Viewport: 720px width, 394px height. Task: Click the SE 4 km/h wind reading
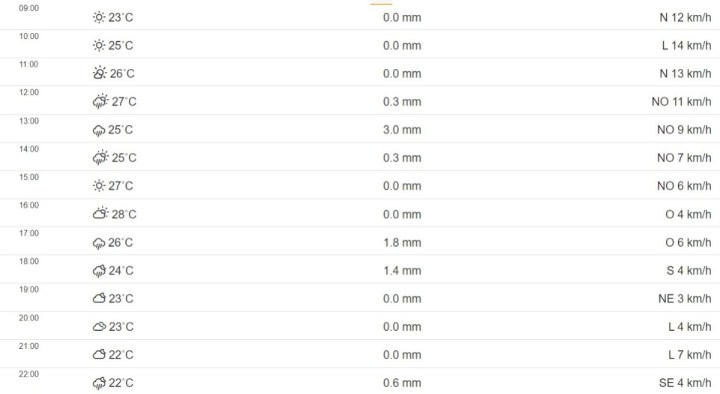pyautogui.click(x=685, y=383)
